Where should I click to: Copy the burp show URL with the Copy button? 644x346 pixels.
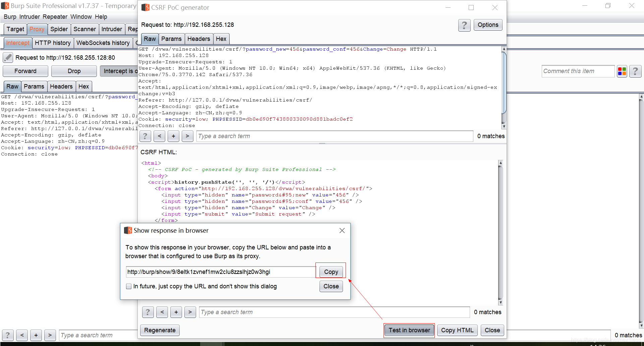click(331, 272)
